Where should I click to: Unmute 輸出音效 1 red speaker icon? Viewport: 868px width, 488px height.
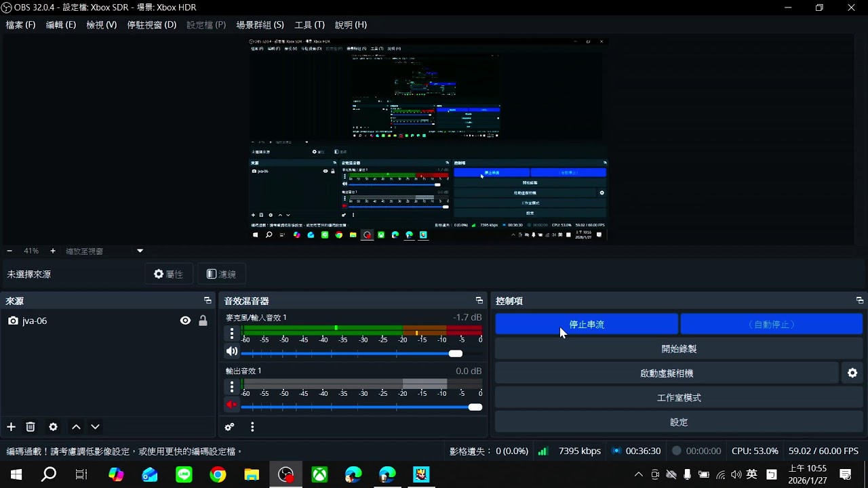[232, 405]
